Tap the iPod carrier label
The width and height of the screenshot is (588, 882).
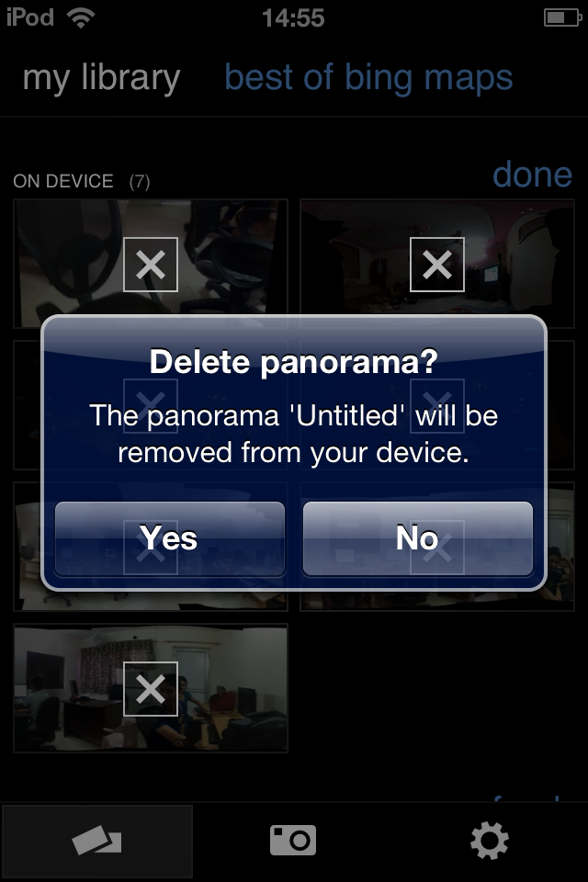(x=30, y=17)
